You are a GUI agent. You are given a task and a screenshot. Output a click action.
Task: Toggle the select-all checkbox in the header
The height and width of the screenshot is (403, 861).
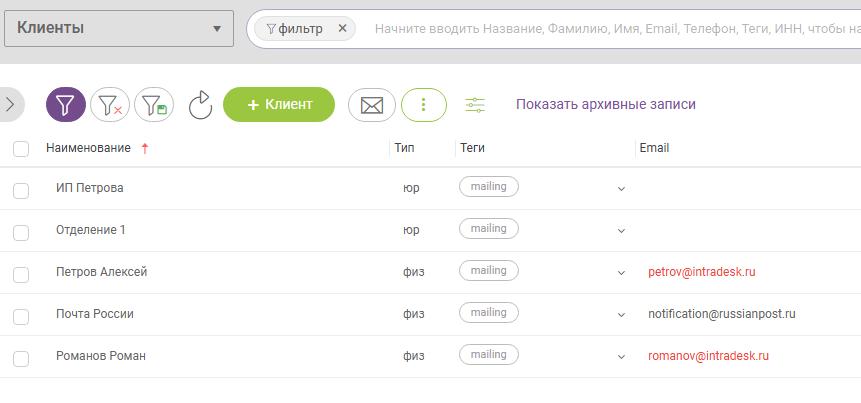[x=21, y=149]
